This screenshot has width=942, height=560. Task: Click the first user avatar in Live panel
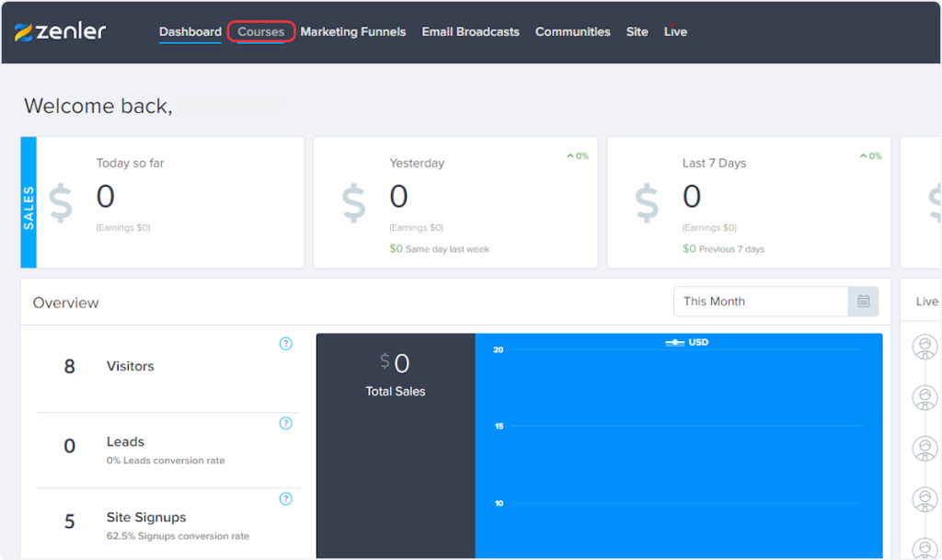[925, 347]
